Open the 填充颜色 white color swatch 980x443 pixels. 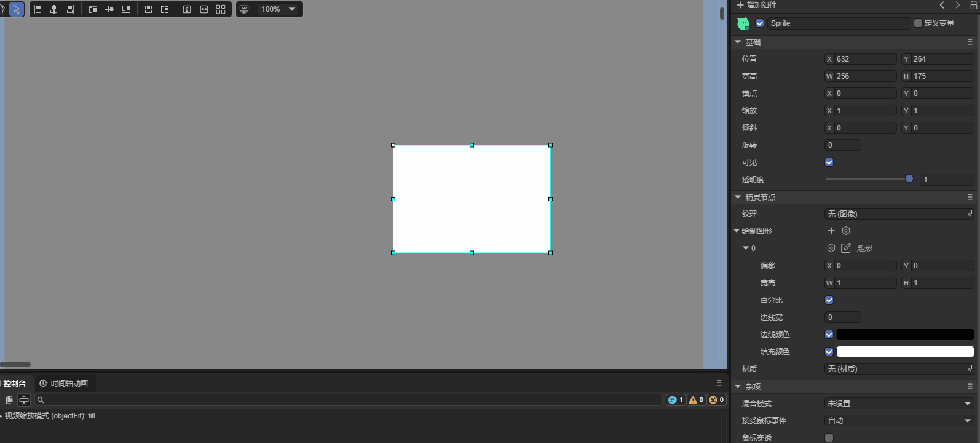904,352
